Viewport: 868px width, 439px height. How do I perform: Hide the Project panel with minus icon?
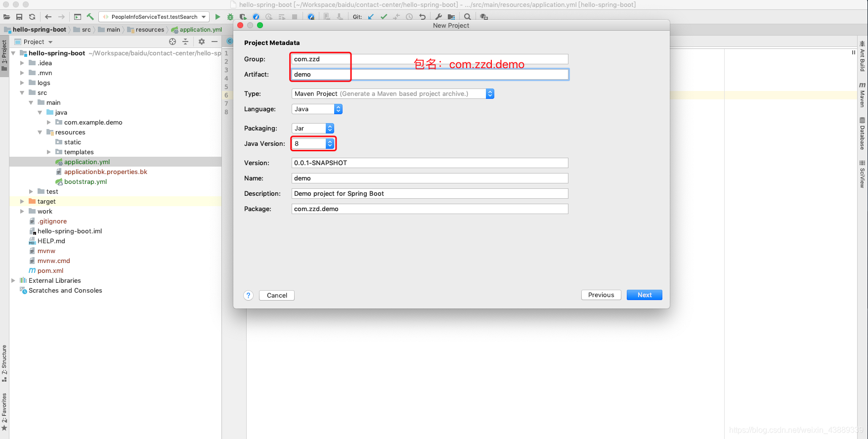[x=215, y=42]
